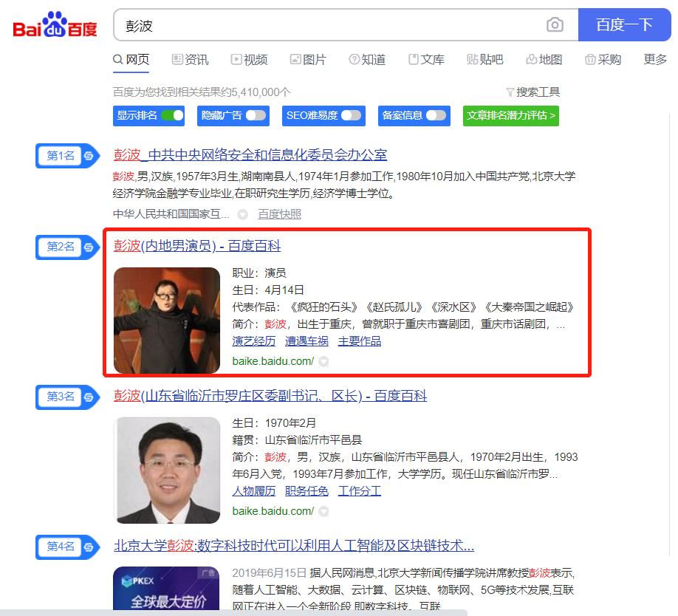The image size is (678, 616).
Task: Expand arrow beside actor result's baike URL
Action: [323, 361]
